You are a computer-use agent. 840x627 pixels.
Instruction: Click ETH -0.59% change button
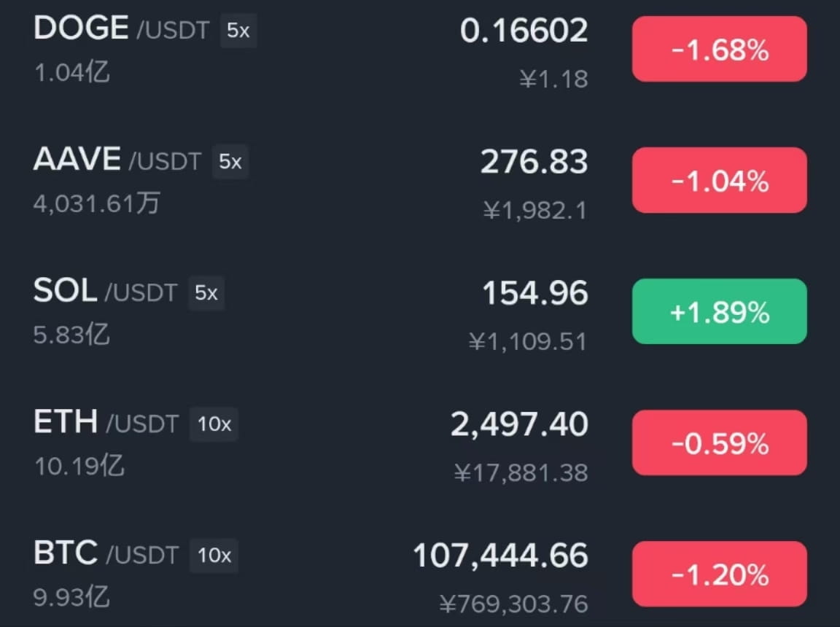pos(720,443)
